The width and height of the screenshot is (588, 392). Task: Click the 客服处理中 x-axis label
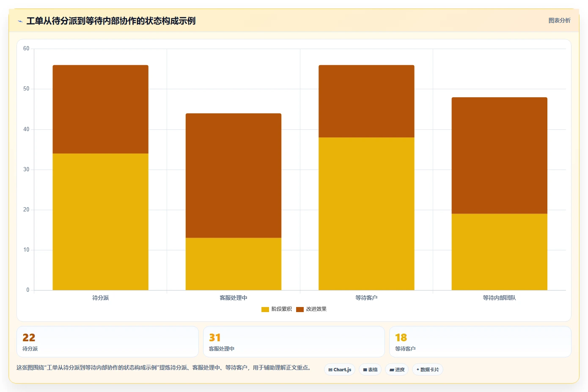click(234, 298)
